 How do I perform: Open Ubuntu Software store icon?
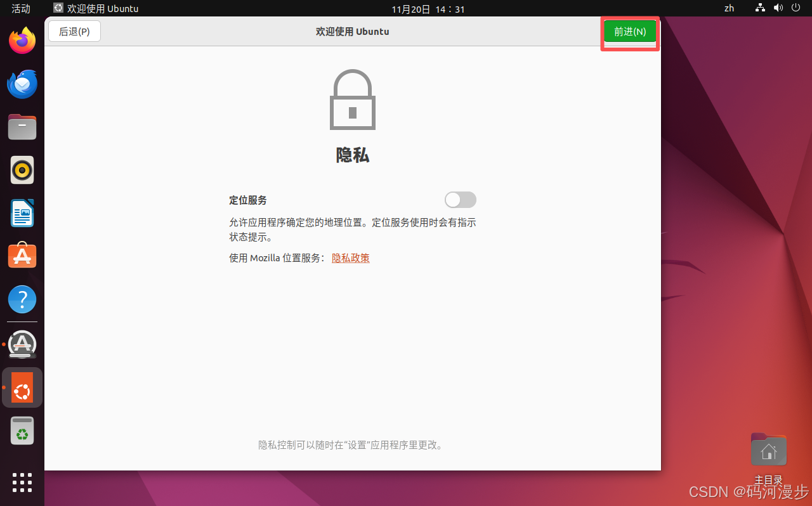point(22,256)
